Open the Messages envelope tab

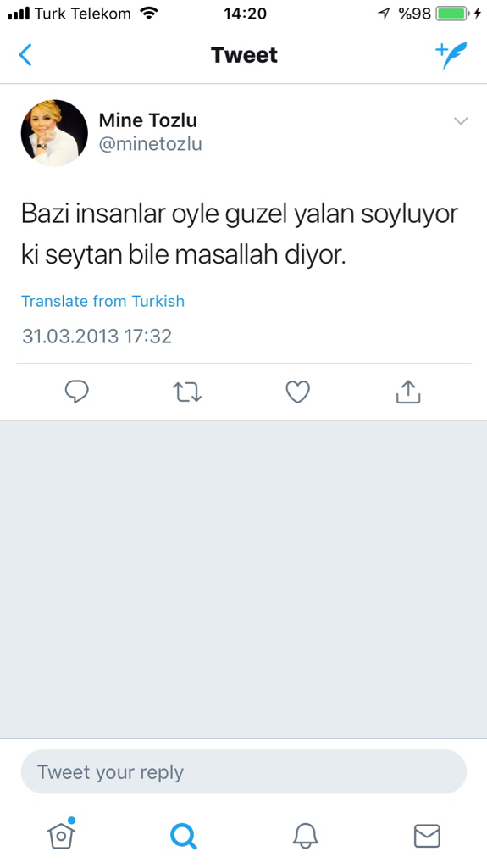427,836
